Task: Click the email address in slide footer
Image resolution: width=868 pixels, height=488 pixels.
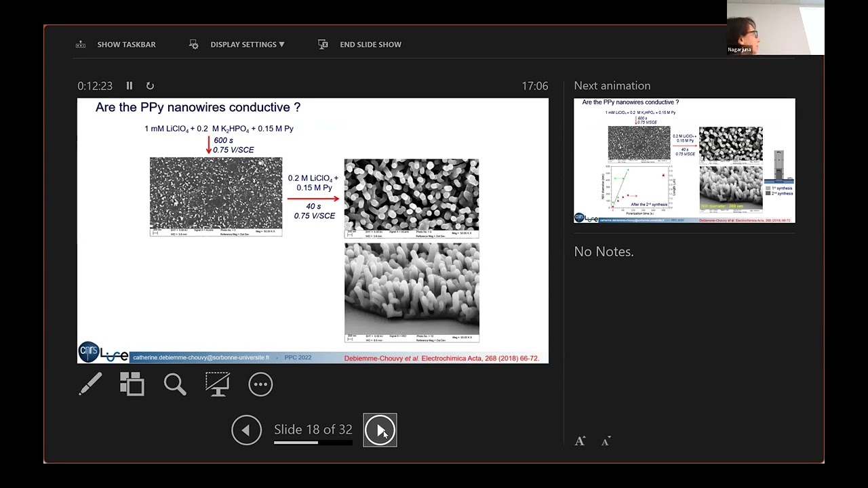Action: coord(201,357)
